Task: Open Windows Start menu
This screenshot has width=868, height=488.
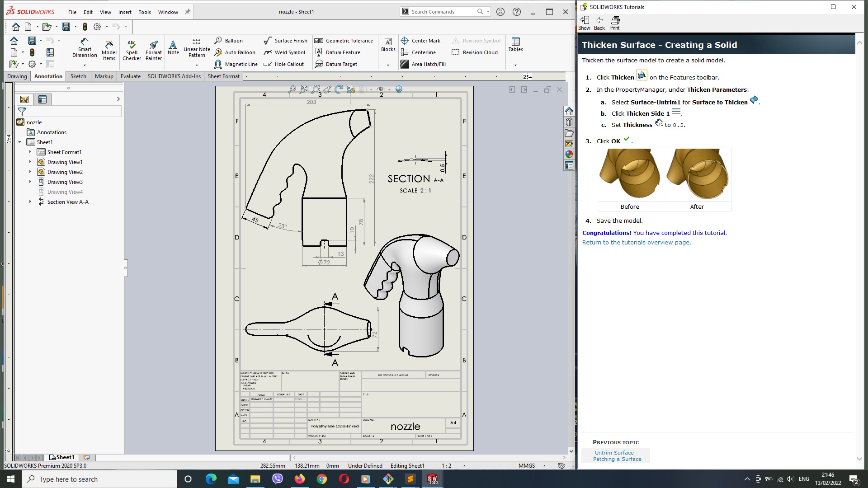Action: (x=11, y=479)
